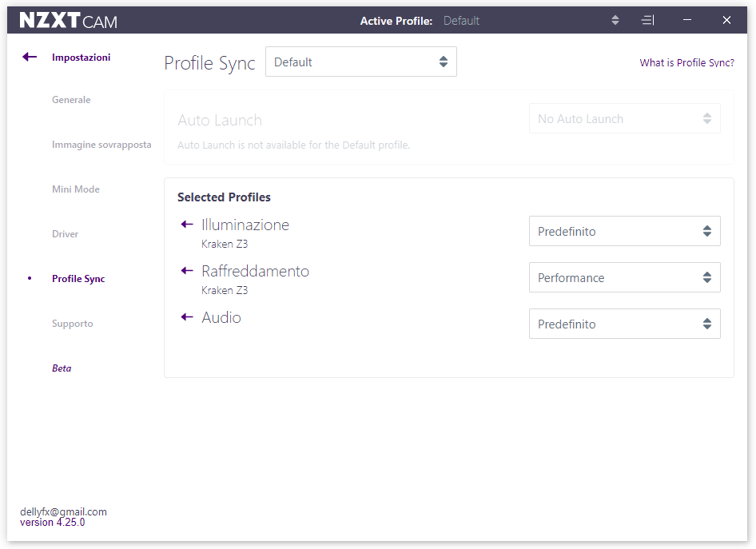Open the Raffreddamento Performance dropdown

click(624, 277)
